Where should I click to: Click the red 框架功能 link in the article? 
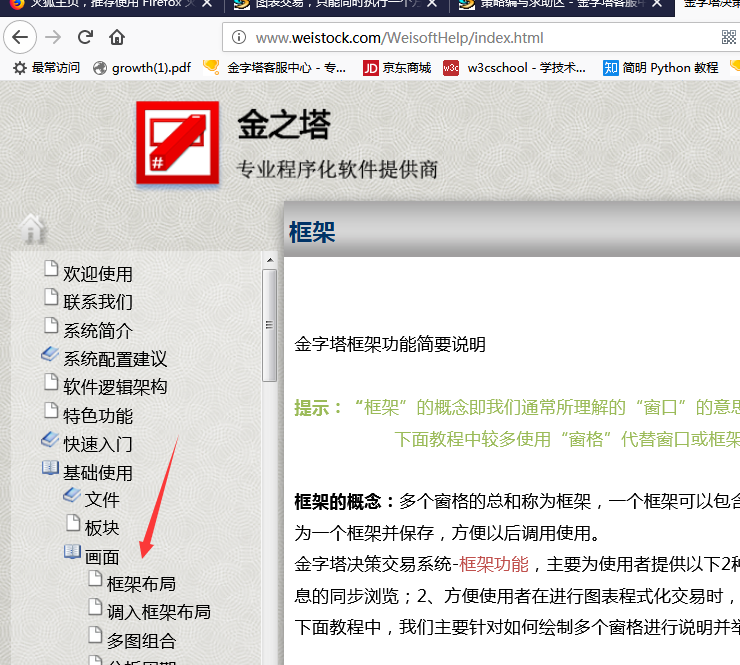click(494, 564)
